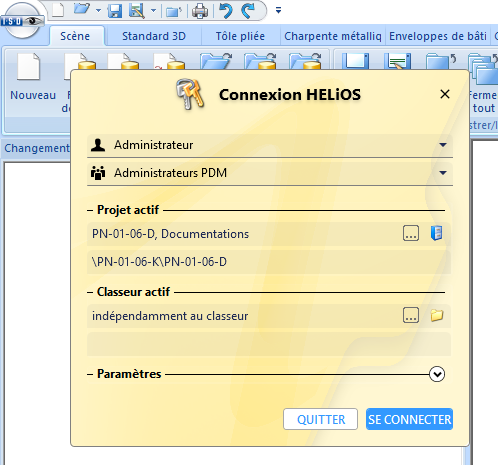This screenshot has height=465, width=498.
Task: Click the Fermer tout stacked folders ribbon icon
Action: [x=483, y=68]
